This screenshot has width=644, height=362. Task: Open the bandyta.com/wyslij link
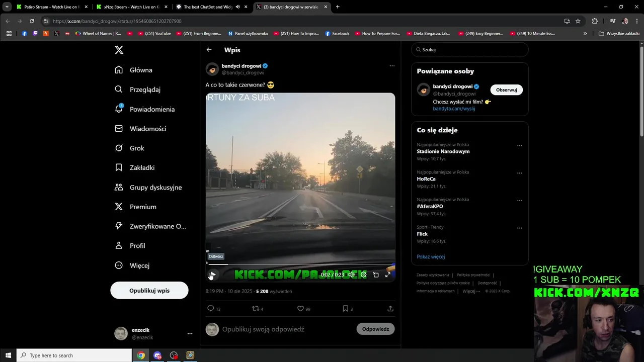tap(454, 109)
